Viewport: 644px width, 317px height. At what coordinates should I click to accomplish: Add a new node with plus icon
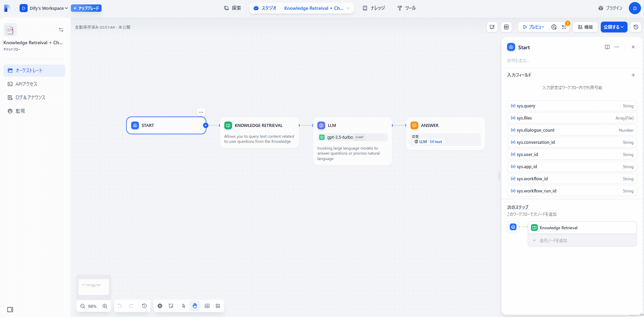pos(160,306)
